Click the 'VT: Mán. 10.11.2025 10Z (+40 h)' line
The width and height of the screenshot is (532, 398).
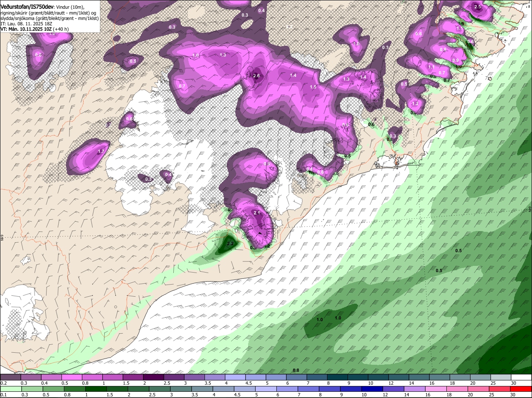click(34, 29)
